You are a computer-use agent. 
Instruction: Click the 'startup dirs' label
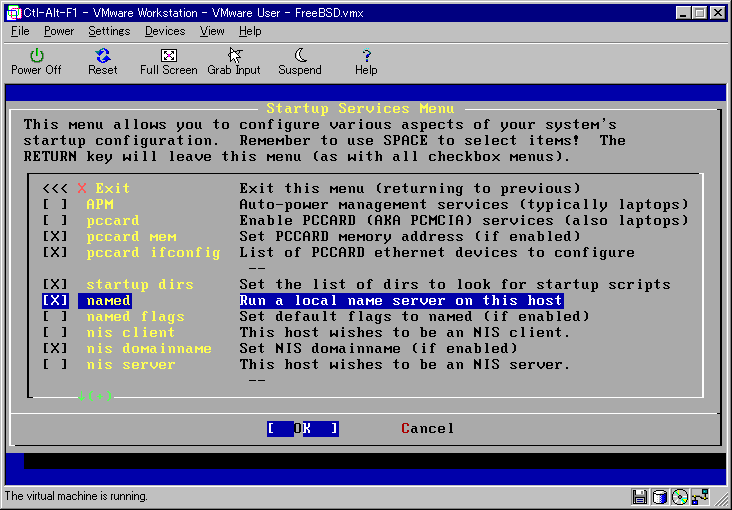(140, 284)
